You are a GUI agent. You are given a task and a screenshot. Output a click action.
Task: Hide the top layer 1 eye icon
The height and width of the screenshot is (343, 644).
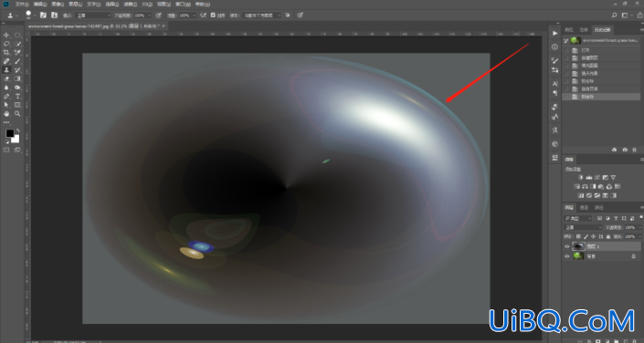click(x=566, y=246)
